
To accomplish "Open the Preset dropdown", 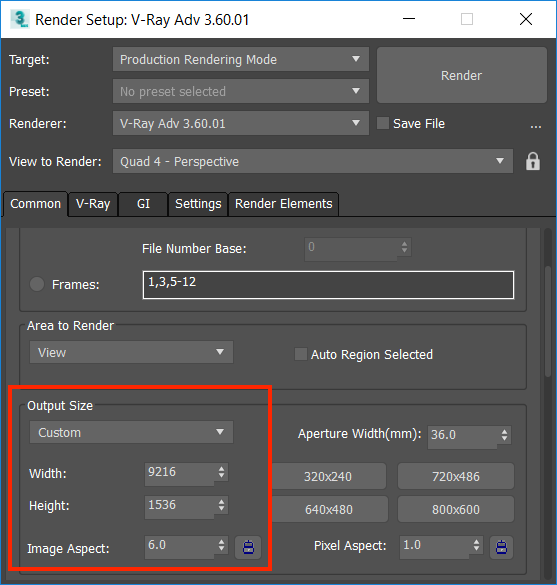I will click(x=241, y=91).
